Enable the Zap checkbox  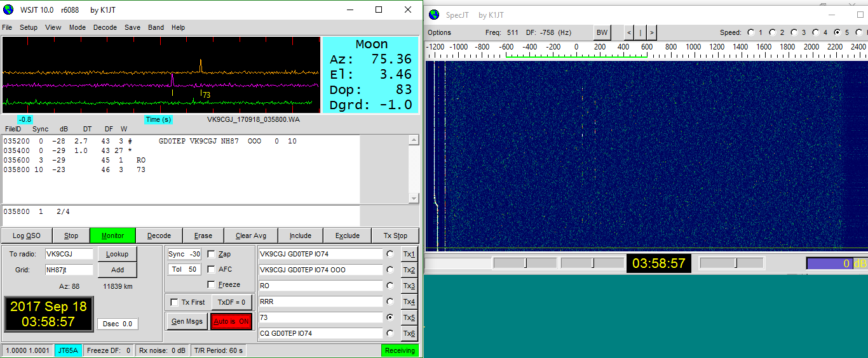[x=212, y=254]
